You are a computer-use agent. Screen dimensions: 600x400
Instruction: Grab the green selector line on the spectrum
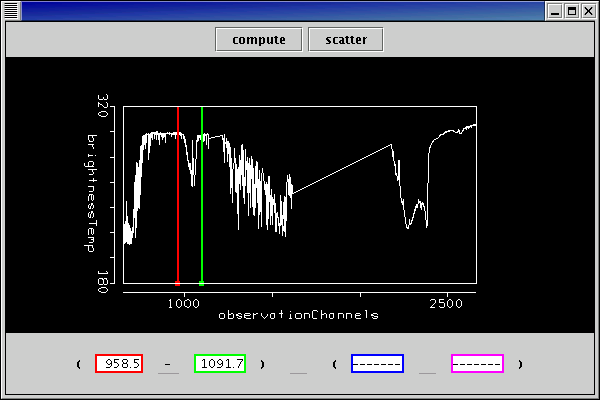point(202,195)
